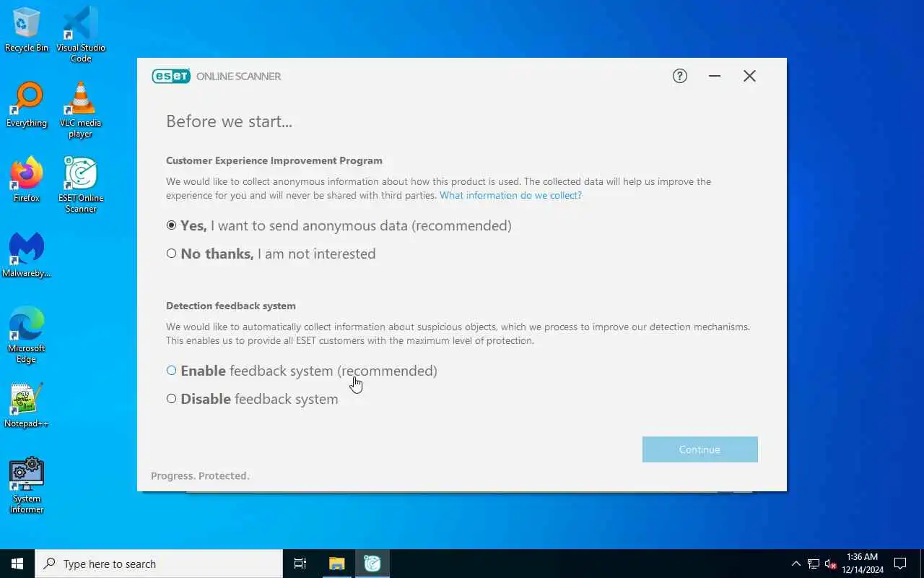Open the notification center icon
The height and width of the screenshot is (578, 924).
(900, 564)
